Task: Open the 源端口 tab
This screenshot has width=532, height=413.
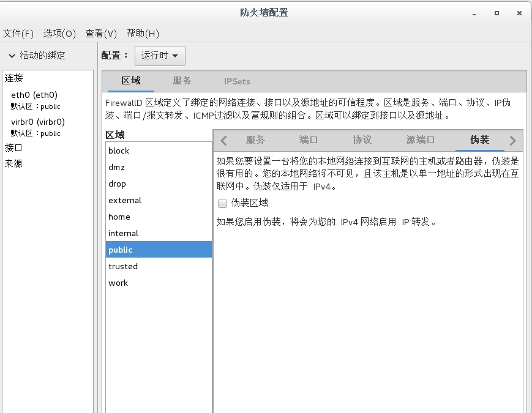Action: coord(421,140)
